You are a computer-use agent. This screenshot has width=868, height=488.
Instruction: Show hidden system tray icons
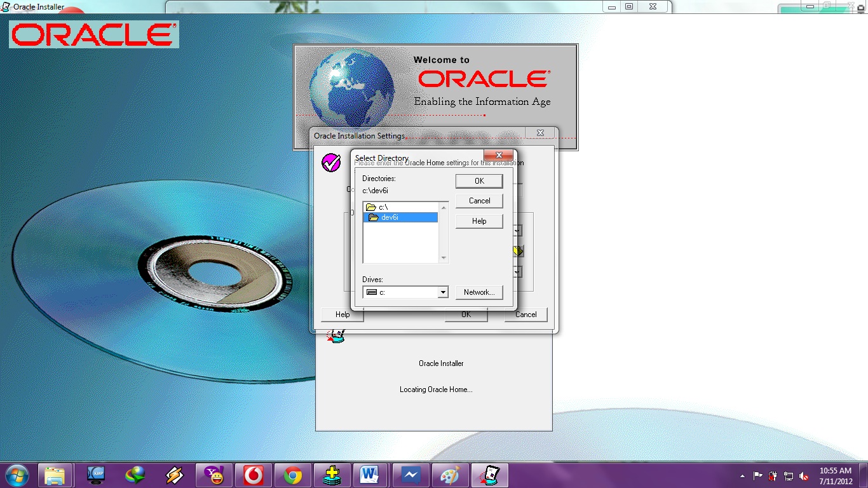742,476
